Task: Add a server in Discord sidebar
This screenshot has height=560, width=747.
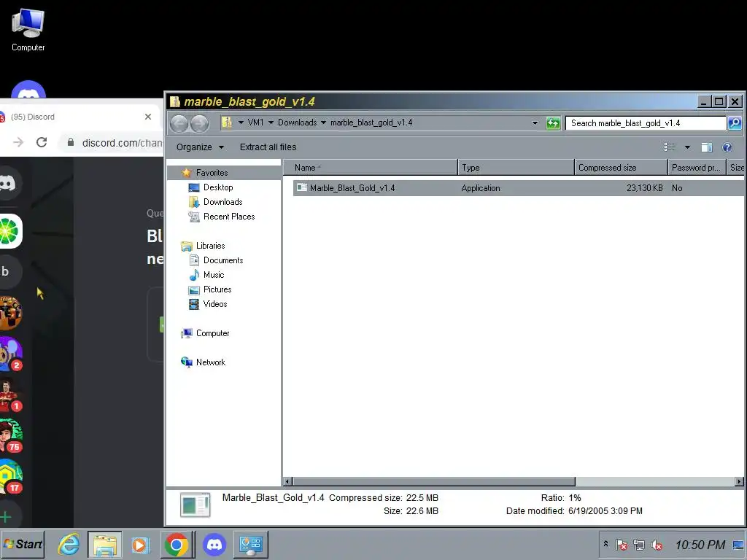Action: [7, 517]
